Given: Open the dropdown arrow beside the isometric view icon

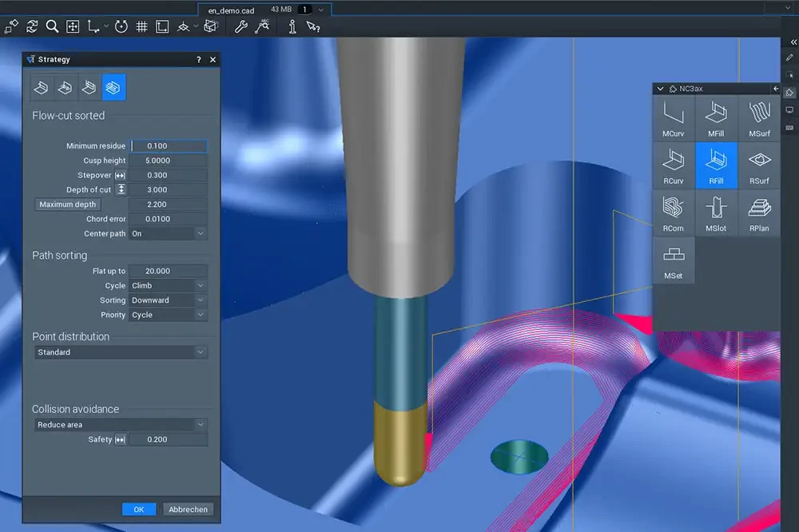Looking at the screenshot, I should pos(197,26).
